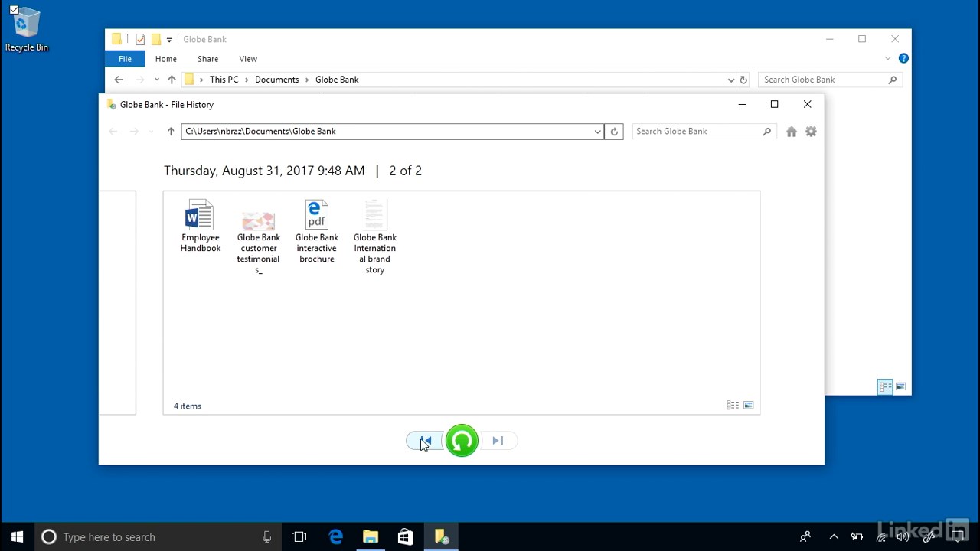
Task: Click the battery icon in the system tray
Action: click(857, 537)
